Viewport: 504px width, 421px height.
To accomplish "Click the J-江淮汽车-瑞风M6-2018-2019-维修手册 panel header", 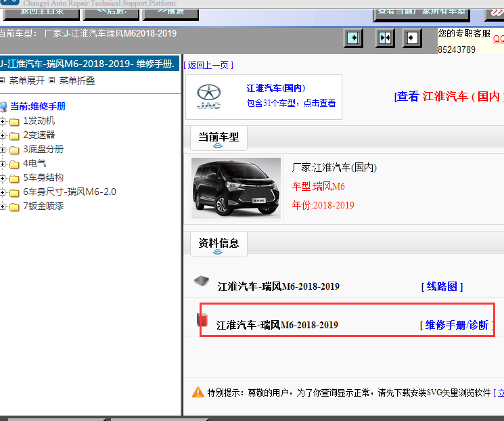I will (x=89, y=64).
